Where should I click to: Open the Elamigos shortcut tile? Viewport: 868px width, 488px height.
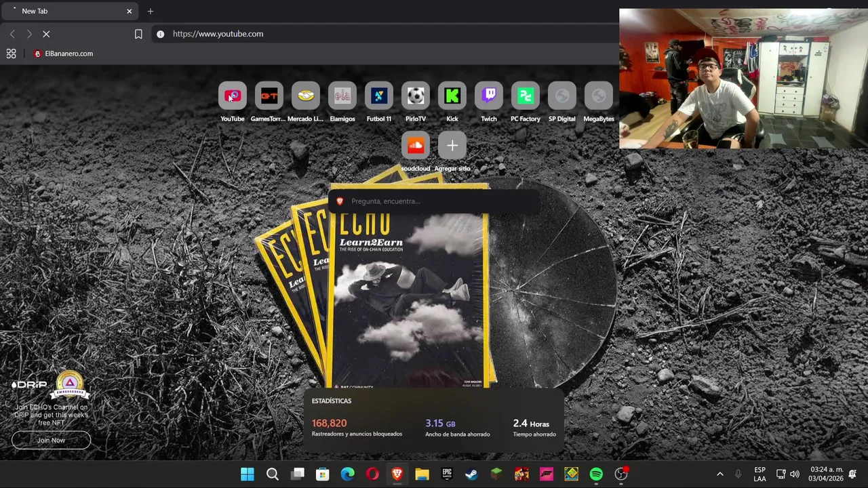click(342, 96)
